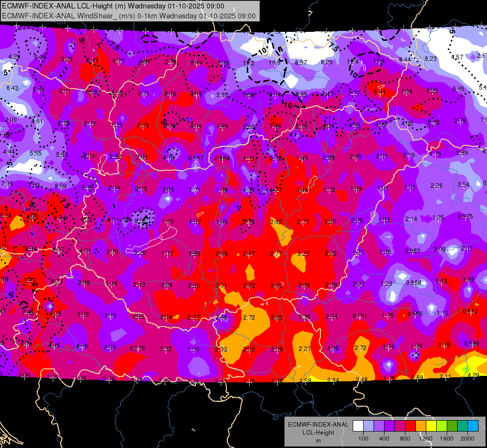
Task: Click the grid value 8.44
Action: [x=405, y=59]
